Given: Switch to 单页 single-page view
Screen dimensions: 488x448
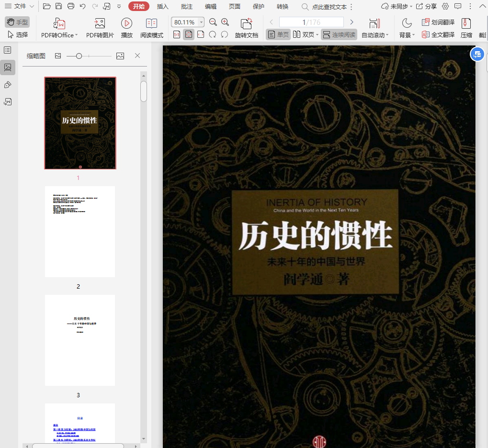Looking at the screenshot, I should point(278,34).
